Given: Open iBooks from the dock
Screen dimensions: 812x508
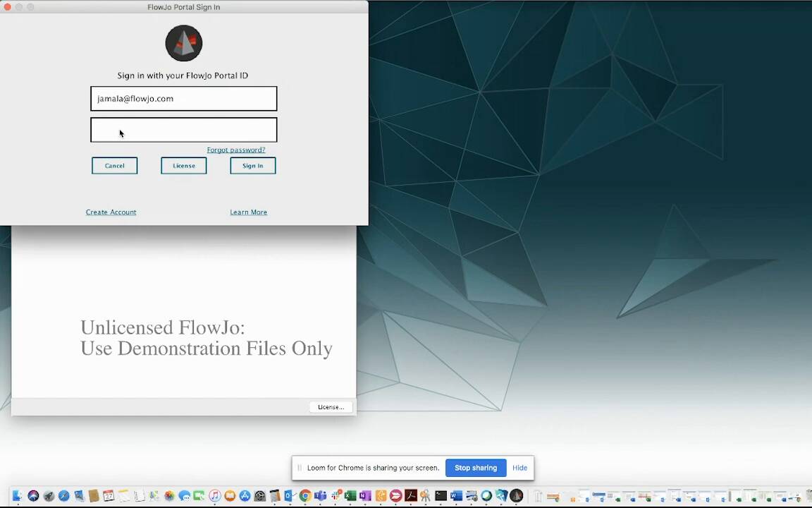Looking at the screenshot, I should tap(230, 495).
